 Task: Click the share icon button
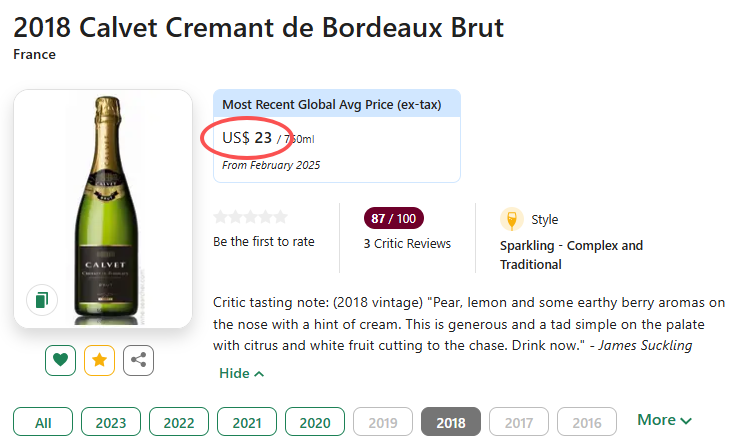(x=138, y=360)
